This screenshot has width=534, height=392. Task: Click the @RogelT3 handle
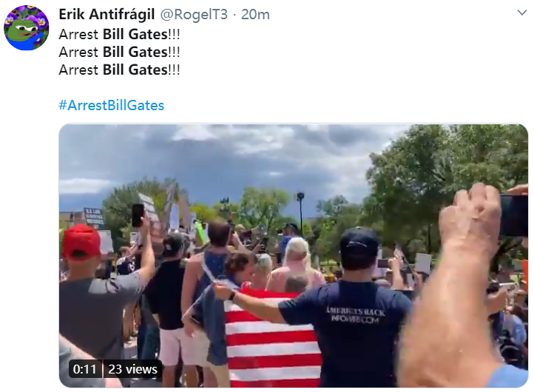tap(194, 14)
